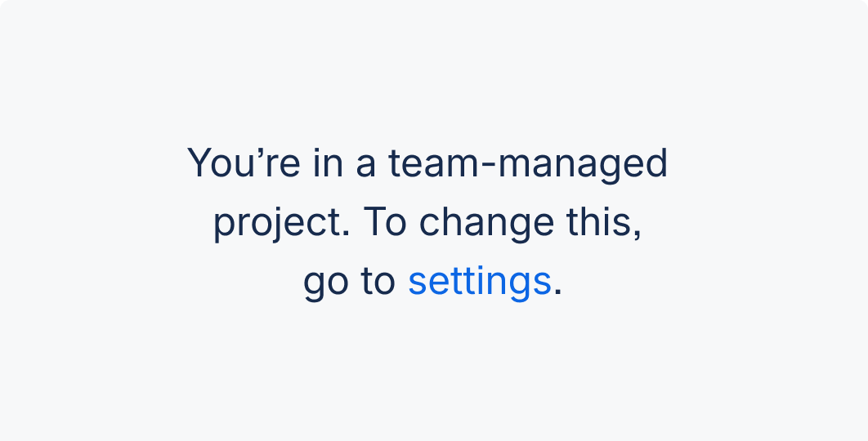Click the standalone letter "a" before team-managed

tap(366, 166)
